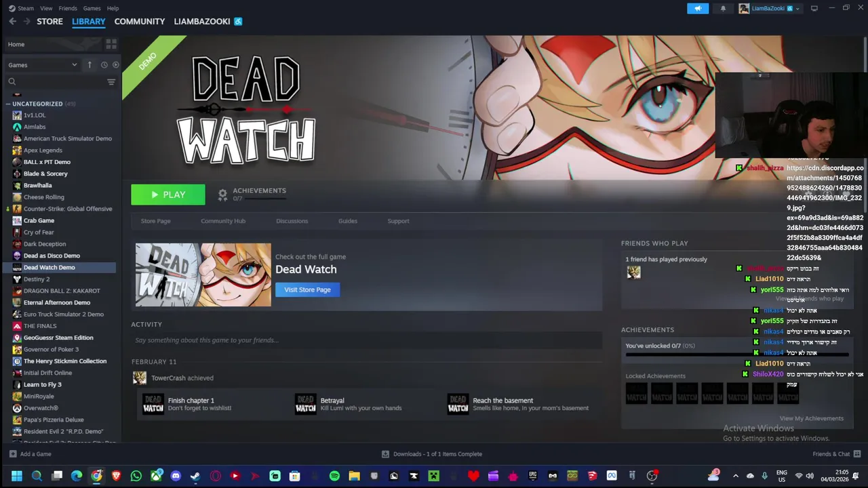Open Windows Start button
Image resolution: width=868 pixels, height=488 pixels.
click(17, 476)
